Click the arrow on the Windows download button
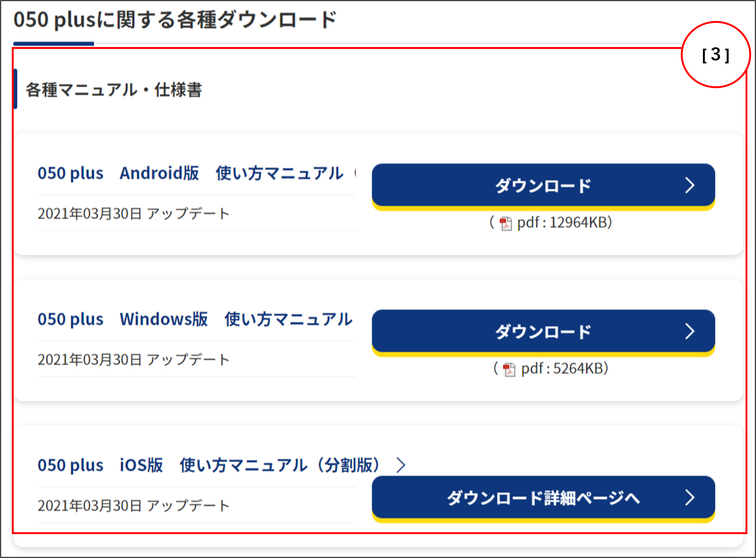The height and width of the screenshot is (558, 756). (689, 331)
